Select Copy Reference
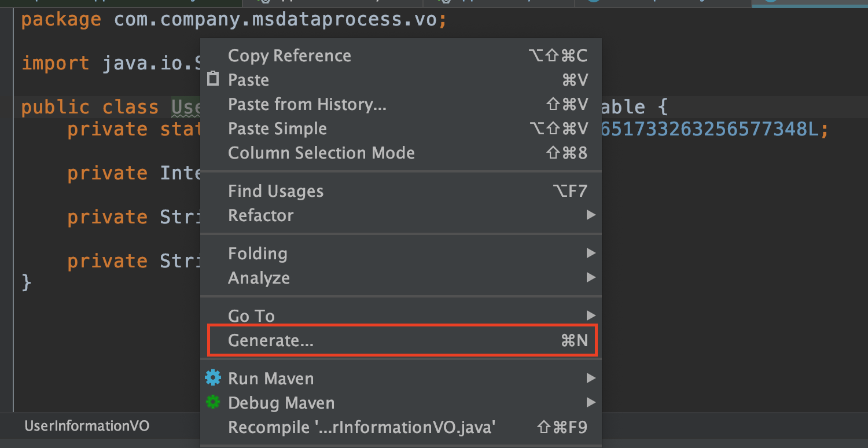This screenshot has height=448, width=868. [289, 56]
